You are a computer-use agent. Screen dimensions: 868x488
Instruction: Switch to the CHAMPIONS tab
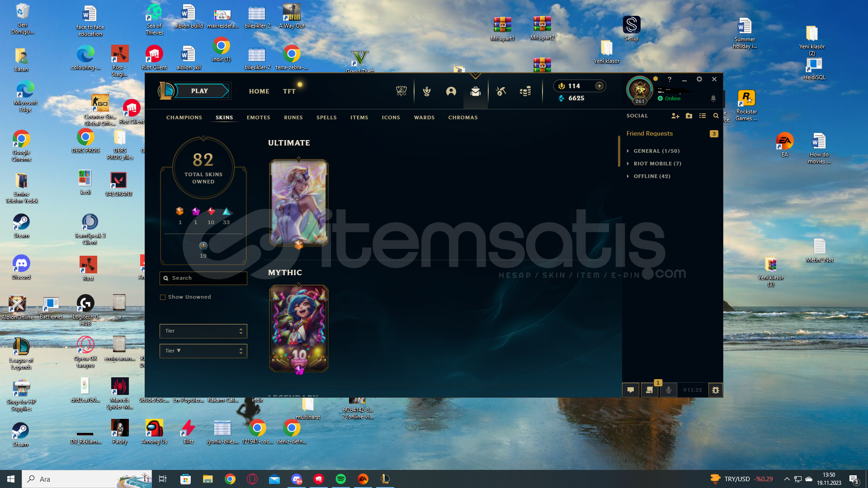pos(184,117)
